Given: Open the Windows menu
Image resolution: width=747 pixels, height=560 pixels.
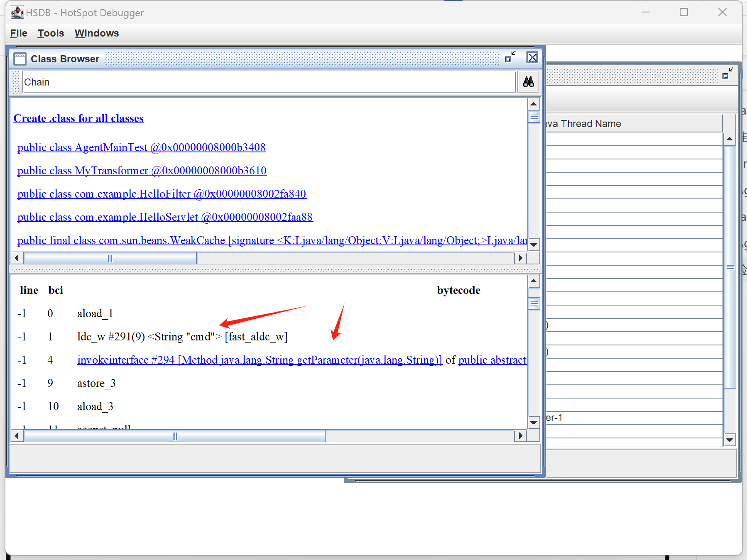Looking at the screenshot, I should (96, 33).
